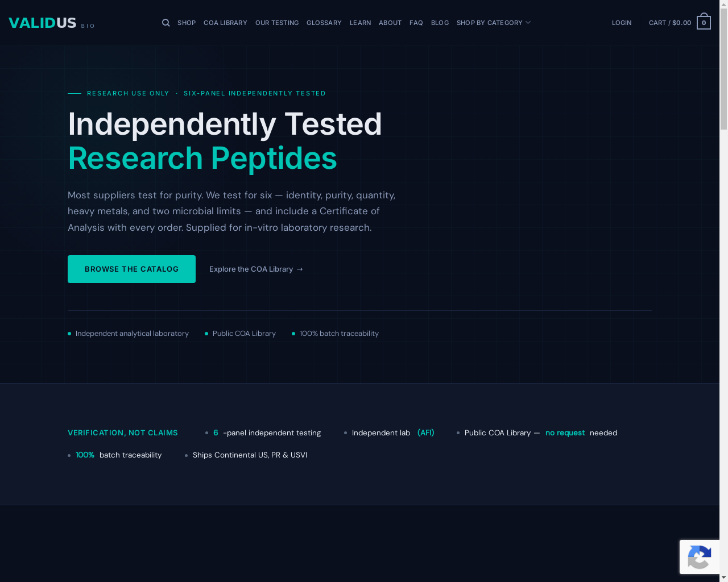
Task: Follow Explore the COA Library link
Action: click(x=256, y=269)
